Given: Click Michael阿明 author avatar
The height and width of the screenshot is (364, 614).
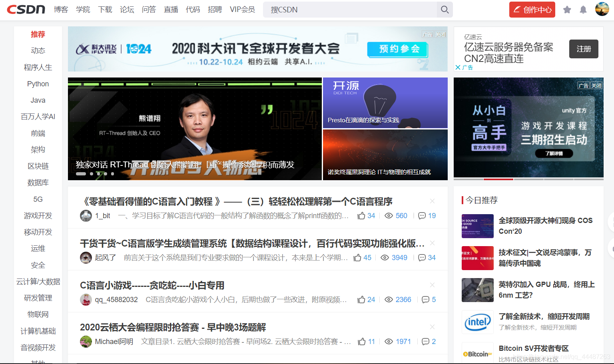Looking at the screenshot, I should 86,342.
